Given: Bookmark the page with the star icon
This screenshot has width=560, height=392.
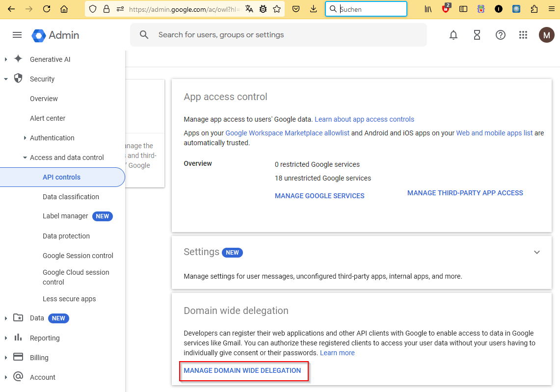Looking at the screenshot, I should (x=277, y=9).
